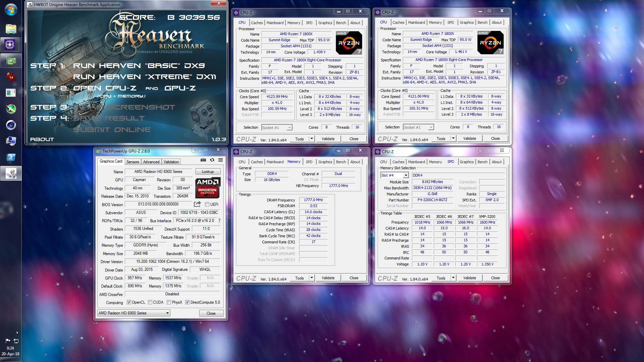Click Validate in the SPD CPU-Z window

coord(470,278)
